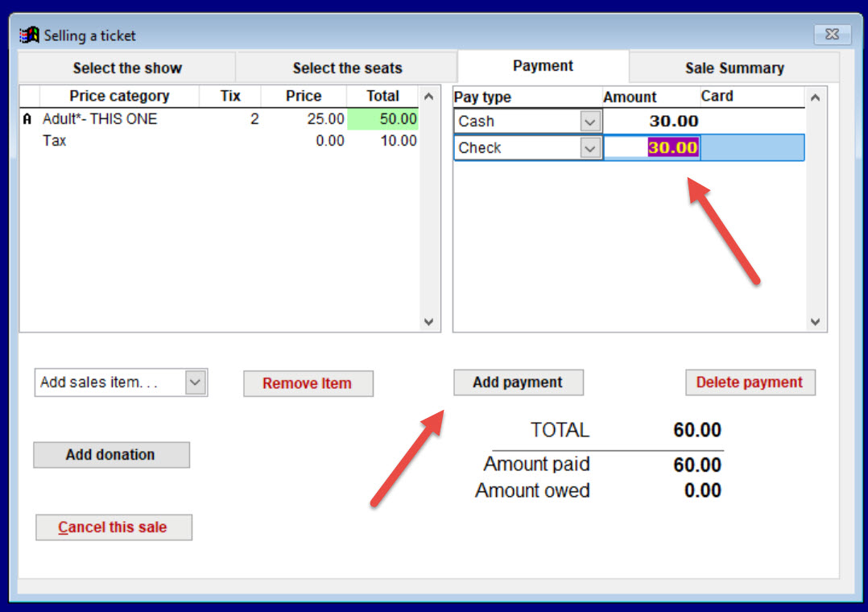The image size is (868, 612).
Task: Click Cancel this sale button
Action: 114,527
